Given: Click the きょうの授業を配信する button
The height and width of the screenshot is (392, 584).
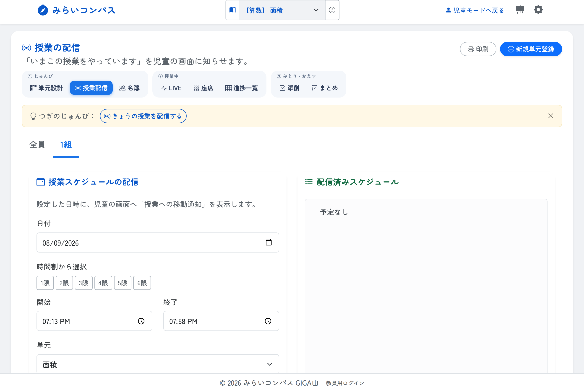Looking at the screenshot, I should pyautogui.click(x=143, y=116).
